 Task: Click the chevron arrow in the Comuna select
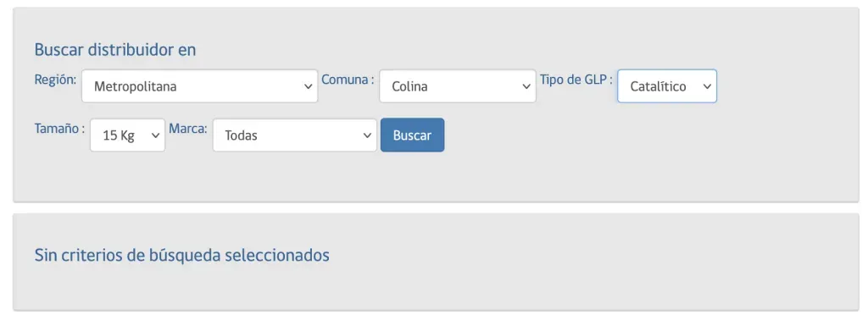(x=526, y=86)
